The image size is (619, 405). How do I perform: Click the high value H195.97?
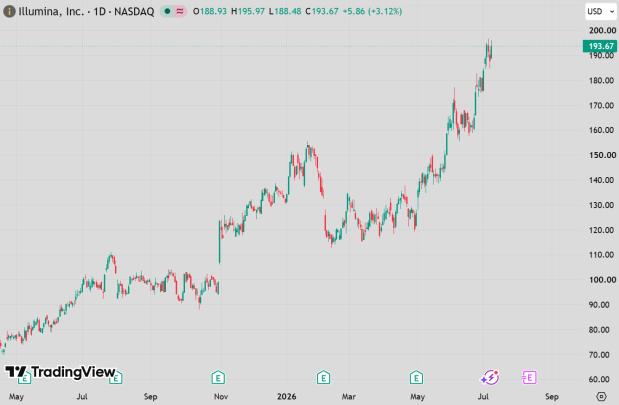click(x=248, y=11)
